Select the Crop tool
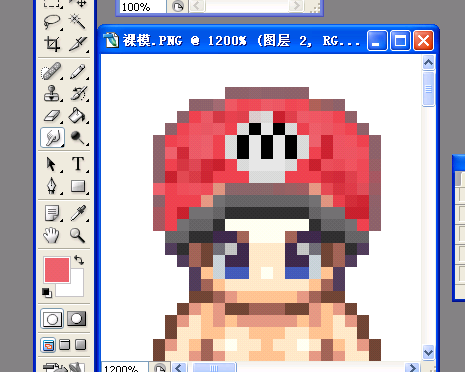The height and width of the screenshot is (372, 465). click(x=52, y=44)
